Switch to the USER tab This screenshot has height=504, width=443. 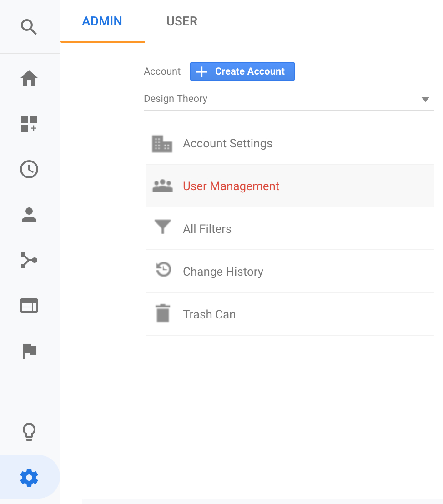click(x=182, y=21)
